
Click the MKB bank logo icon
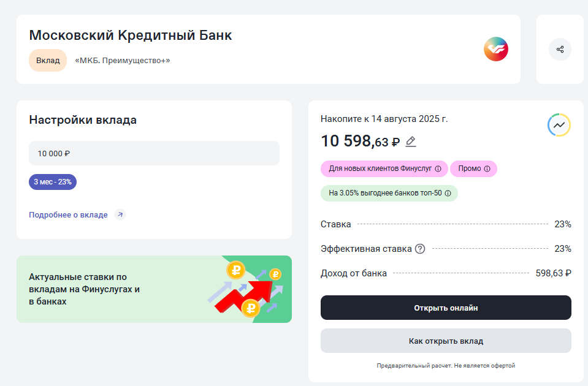(x=495, y=49)
